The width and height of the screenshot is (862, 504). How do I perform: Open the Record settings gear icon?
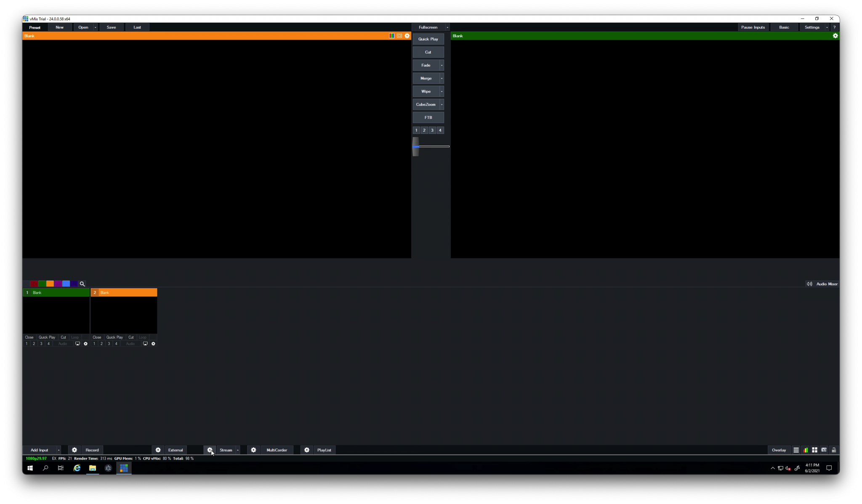pyautogui.click(x=74, y=450)
